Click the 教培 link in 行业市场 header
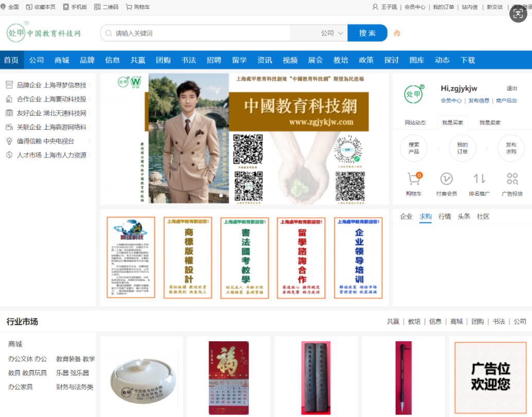The width and height of the screenshot is (532, 417). click(414, 321)
